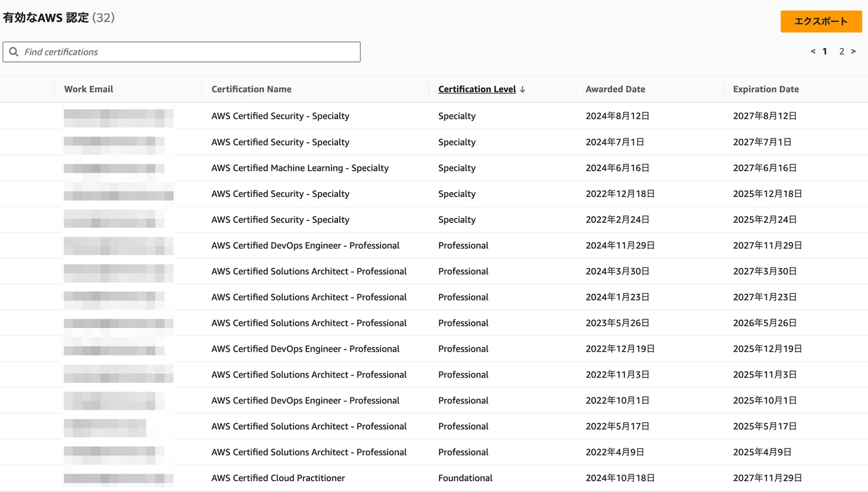Sort by Certification Level column

(x=477, y=89)
